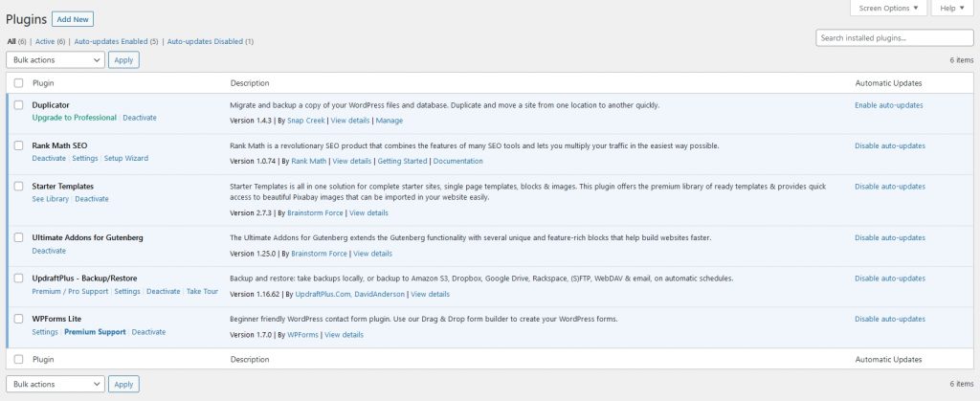980x401 pixels.
Task: Toggle the select-all checkbox in table header
Action: [19, 83]
